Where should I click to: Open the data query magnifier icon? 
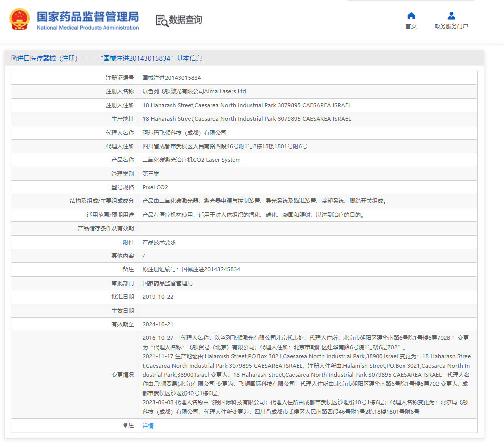coord(162,21)
